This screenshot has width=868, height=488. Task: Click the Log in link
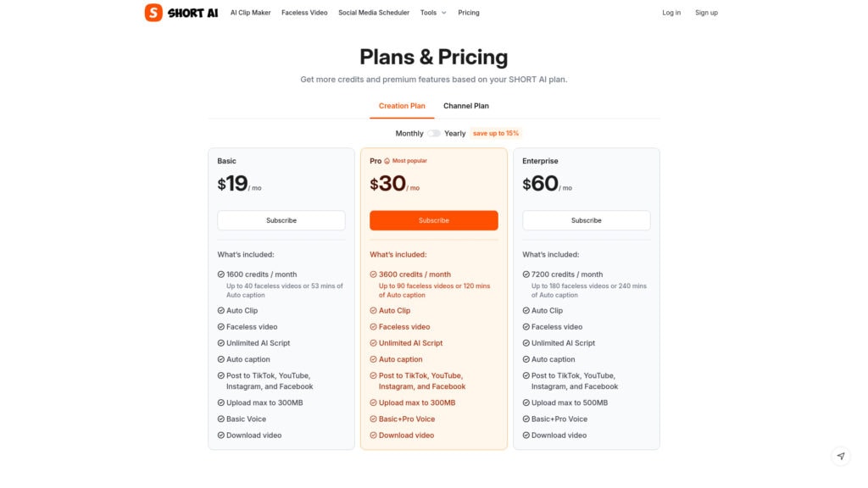coord(671,13)
